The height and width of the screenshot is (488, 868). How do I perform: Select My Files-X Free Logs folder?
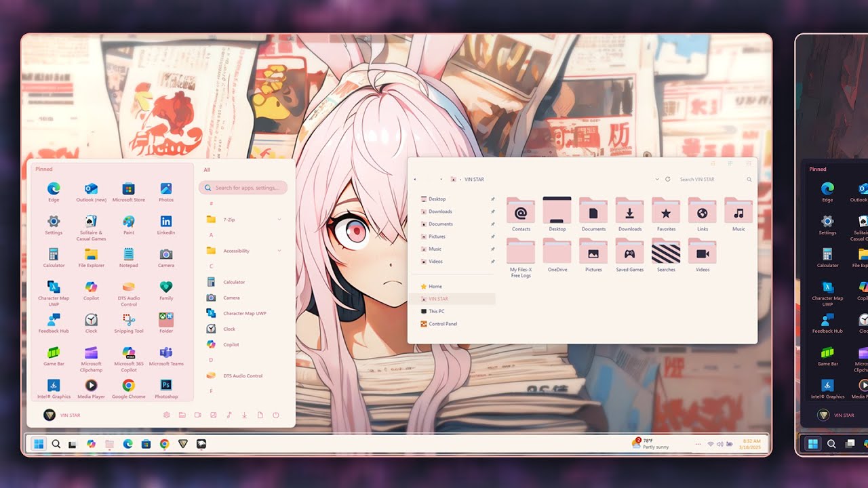tap(521, 258)
